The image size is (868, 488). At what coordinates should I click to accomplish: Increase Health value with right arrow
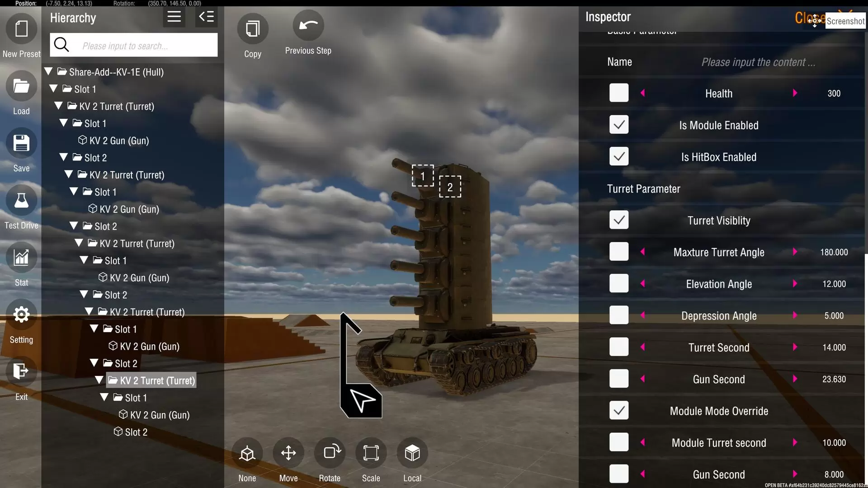click(795, 93)
